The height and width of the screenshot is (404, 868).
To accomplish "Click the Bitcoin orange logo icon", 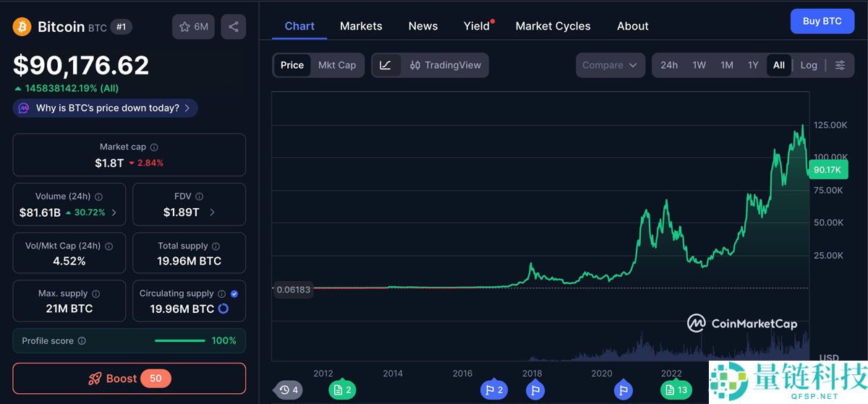I will pos(22,27).
